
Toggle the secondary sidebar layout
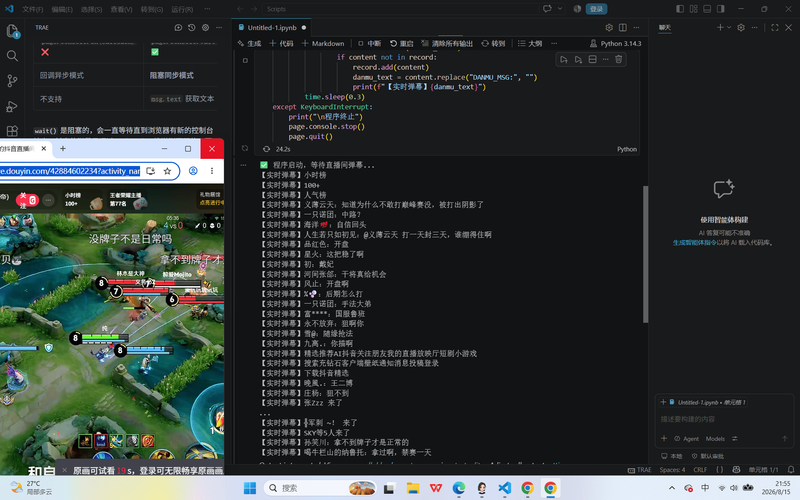[720, 9]
